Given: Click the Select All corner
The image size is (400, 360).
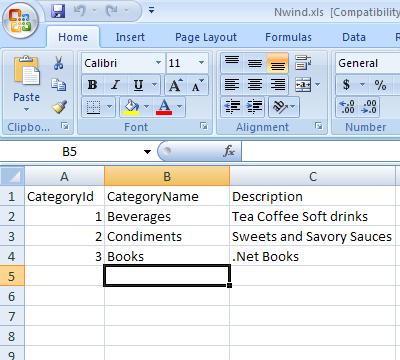Looking at the screenshot, I should [x=12, y=176].
